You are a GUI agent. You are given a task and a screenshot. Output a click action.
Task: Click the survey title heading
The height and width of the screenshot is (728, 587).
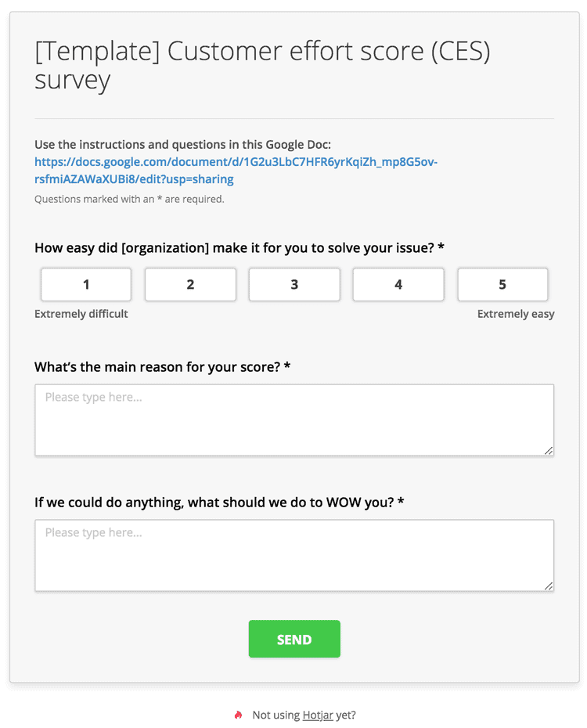pos(262,65)
